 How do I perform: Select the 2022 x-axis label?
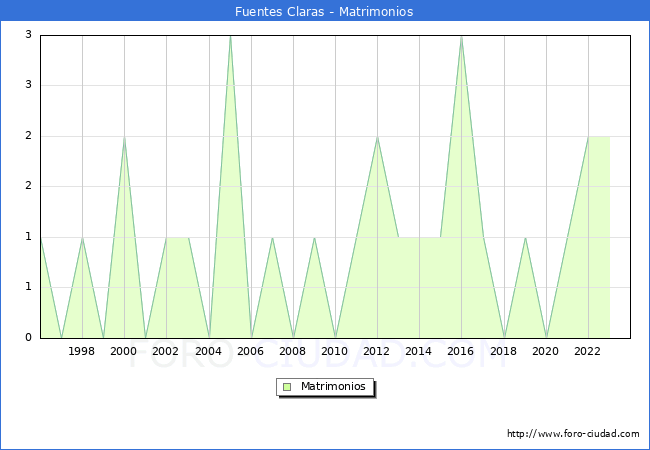click(588, 351)
